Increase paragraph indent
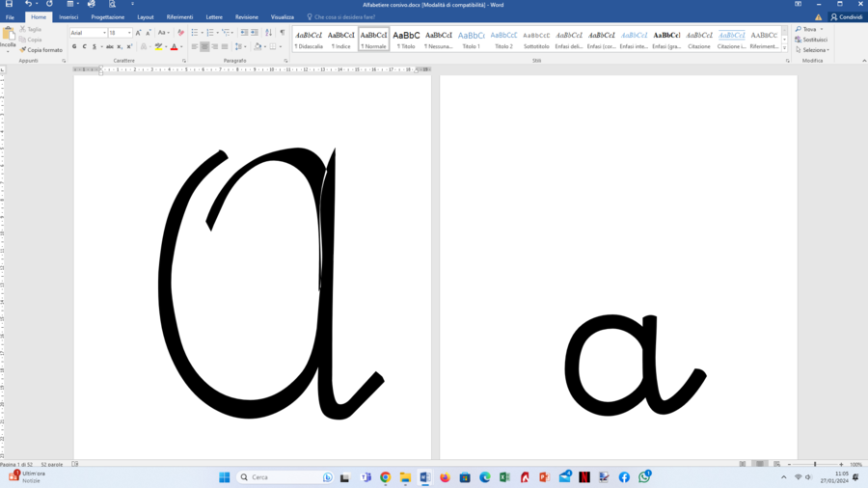This screenshot has height=488, width=868. [254, 33]
